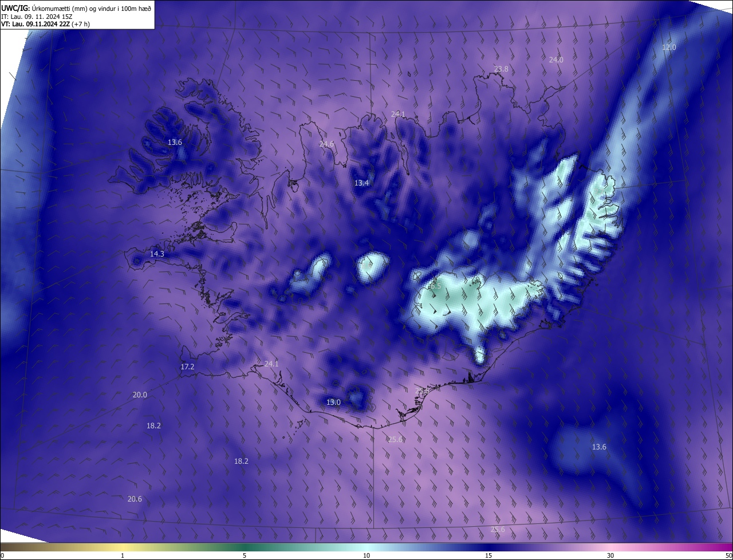
Task: Click the 13.0 value label on the map
Action: pyautogui.click(x=333, y=403)
